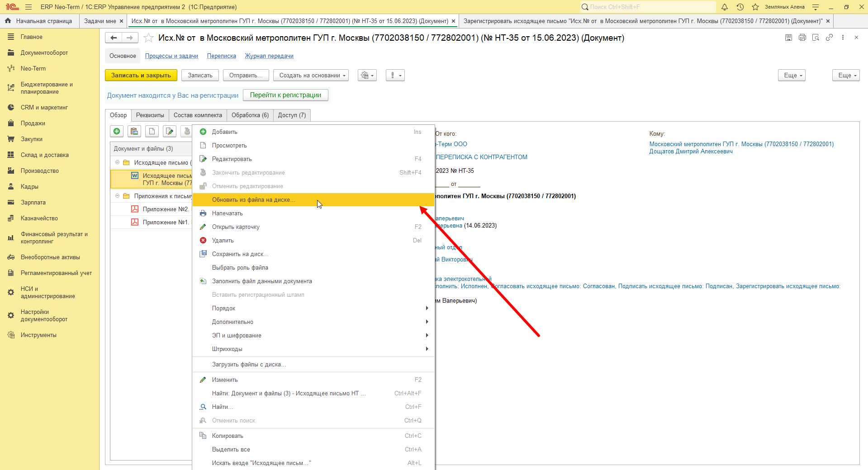Screen dimensions: 868x470
Task: Click Удалить in the context menu
Action: coord(313,240)
